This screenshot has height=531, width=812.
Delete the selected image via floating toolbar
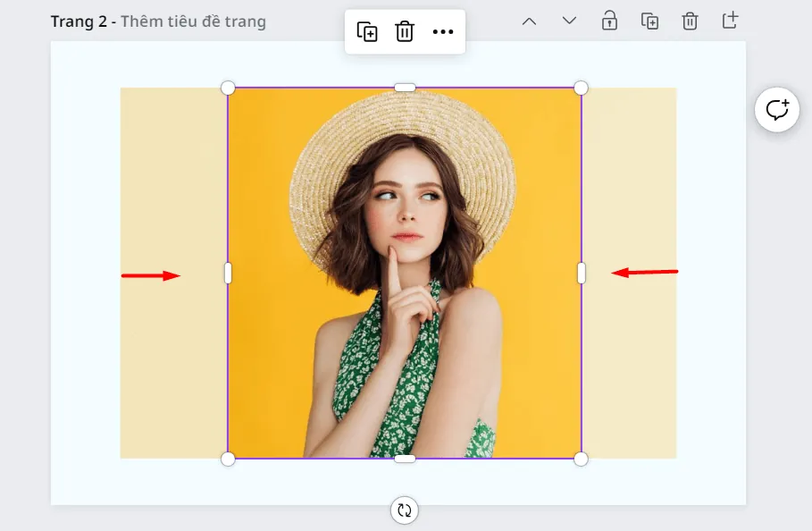coord(405,31)
